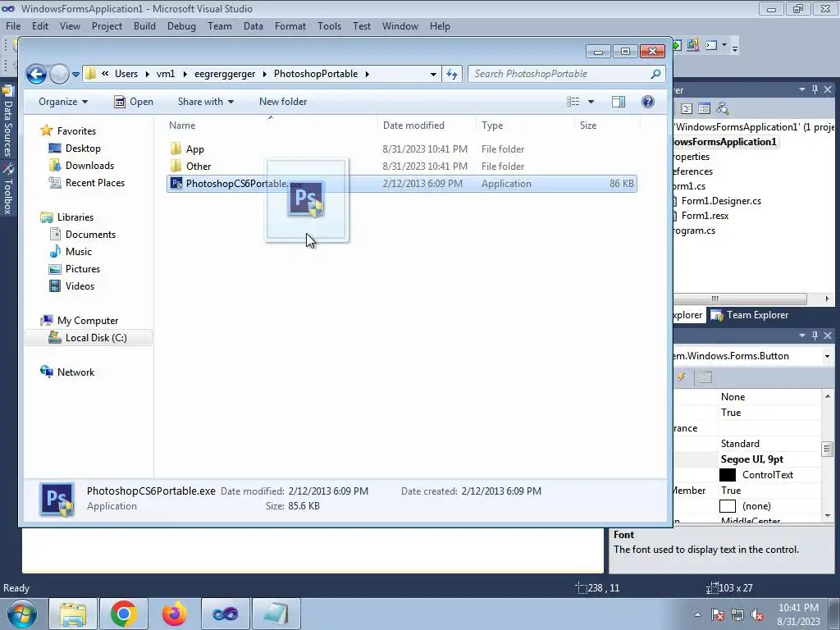Screen dimensions: 840x630
Task: Click View Code icon in Solution Explorer toolbar
Action: [x=687, y=109]
